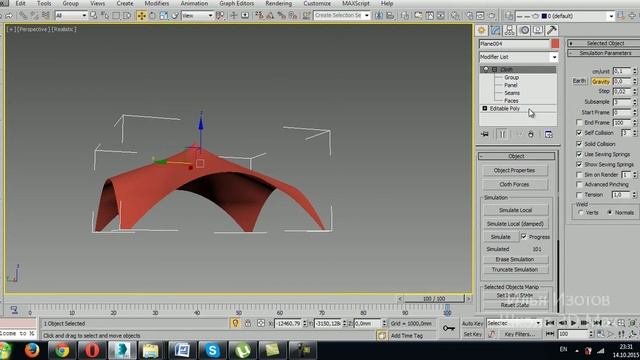Toggle the Progress checkbox
This screenshot has height=360, width=640.
[524, 237]
